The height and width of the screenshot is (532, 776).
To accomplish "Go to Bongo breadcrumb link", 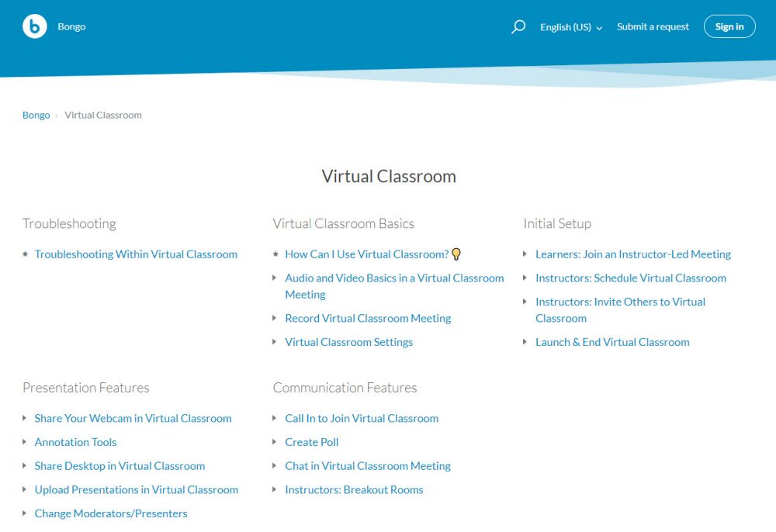I will coord(36,115).
